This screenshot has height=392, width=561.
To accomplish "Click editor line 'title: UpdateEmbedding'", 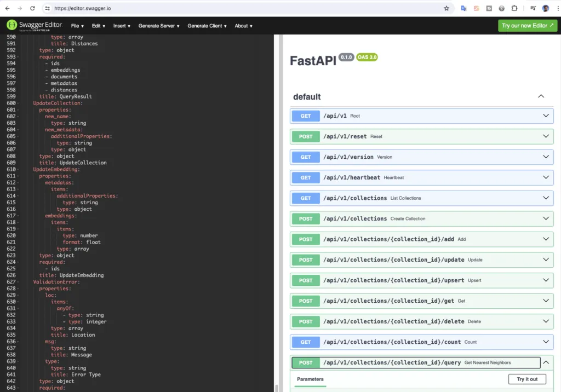I will [x=71, y=275].
